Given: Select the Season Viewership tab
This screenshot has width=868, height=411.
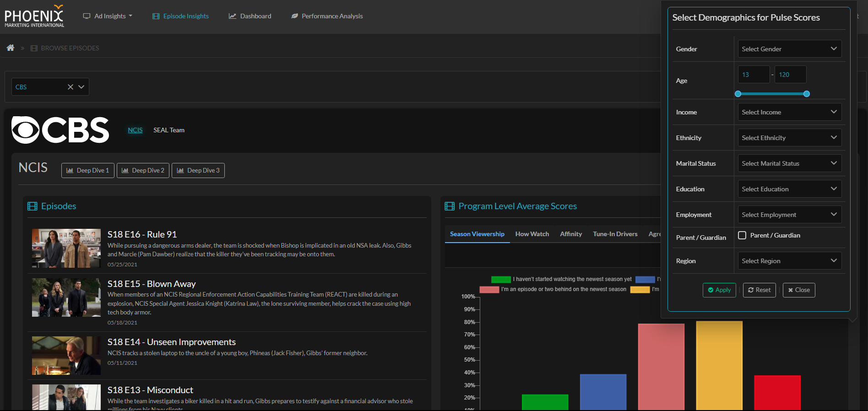Looking at the screenshot, I should click(477, 234).
